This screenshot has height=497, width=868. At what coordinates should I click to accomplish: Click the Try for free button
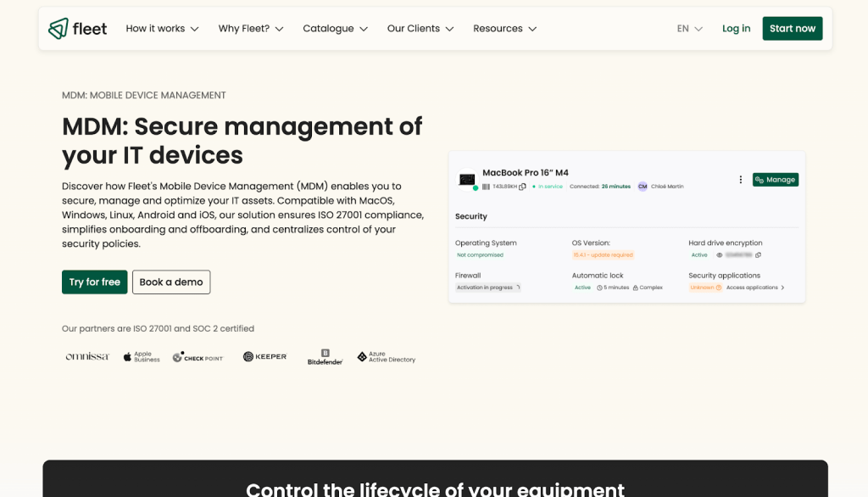[x=94, y=282]
